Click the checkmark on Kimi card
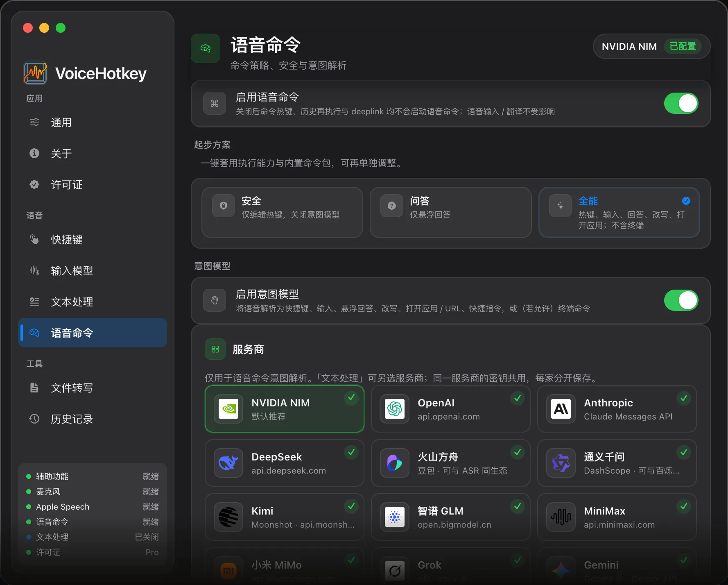728x585 pixels. (x=351, y=506)
